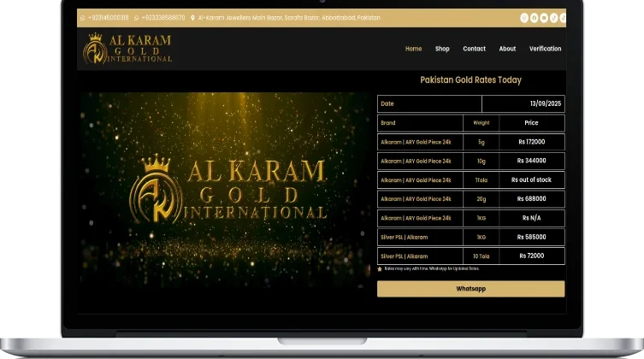Click the 5g weight cell
The width and height of the screenshot is (644, 359).
(481, 142)
